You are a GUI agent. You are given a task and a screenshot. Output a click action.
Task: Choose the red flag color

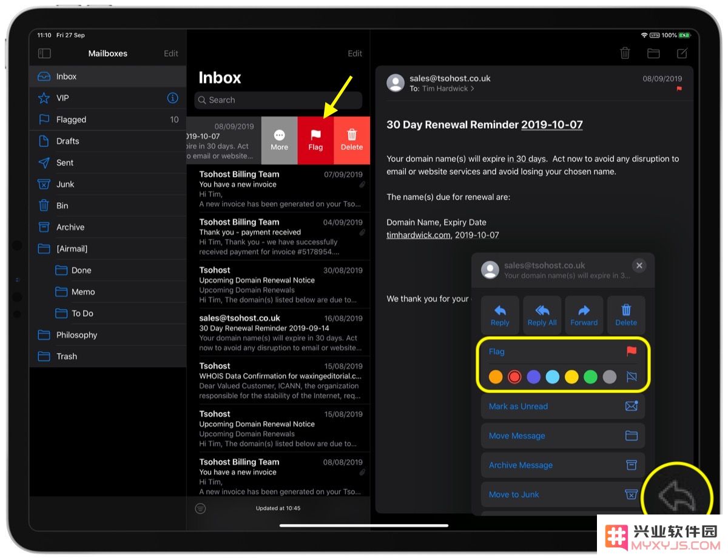pyautogui.click(x=514, y=377)
